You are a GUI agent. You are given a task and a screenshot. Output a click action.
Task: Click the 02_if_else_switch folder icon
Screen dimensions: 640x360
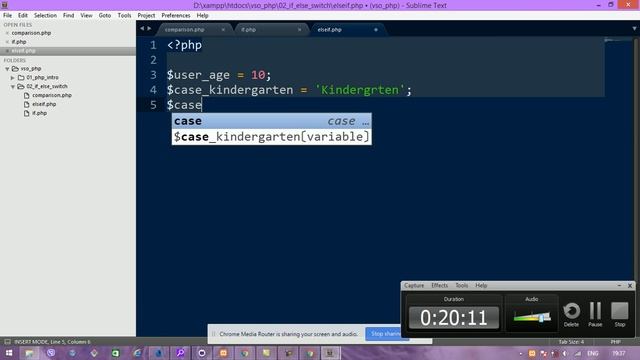click(x=21, y=87)
